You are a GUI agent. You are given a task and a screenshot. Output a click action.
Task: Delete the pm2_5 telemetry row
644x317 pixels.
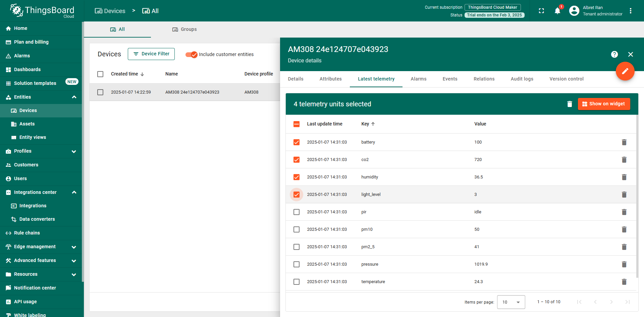click(x=624, y=247)
